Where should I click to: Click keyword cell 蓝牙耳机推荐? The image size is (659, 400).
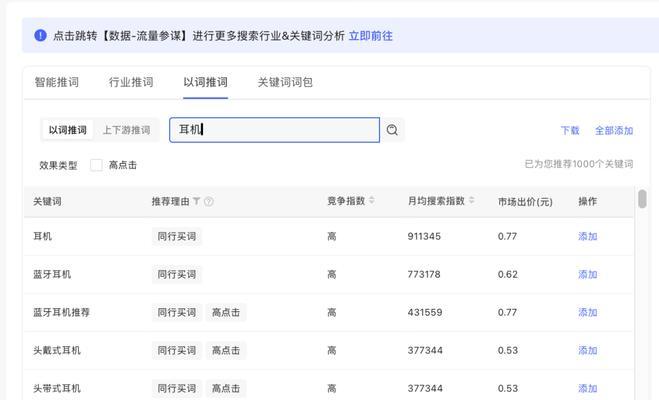pos(62,313)
